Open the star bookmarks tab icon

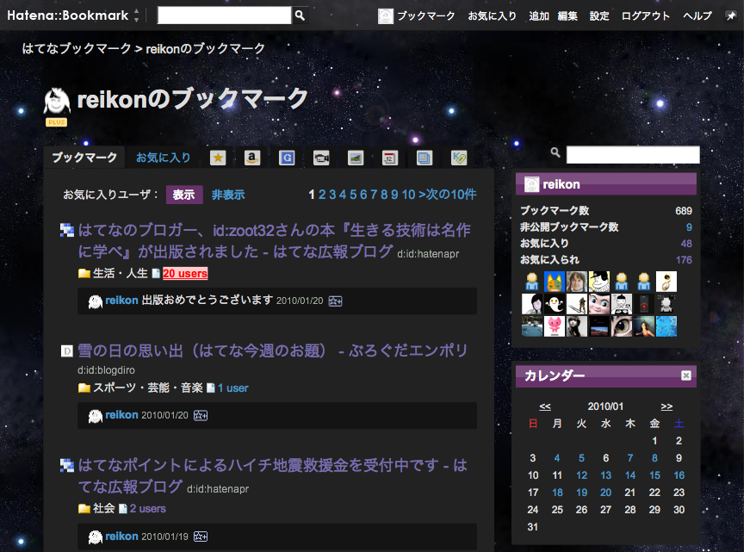click(218, 158)
